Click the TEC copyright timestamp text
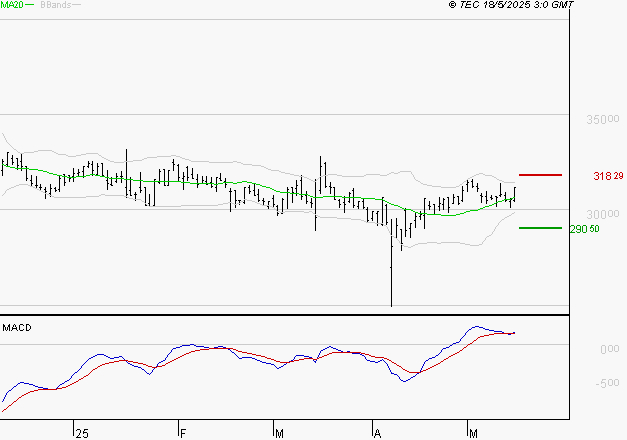 coord(511,5)
